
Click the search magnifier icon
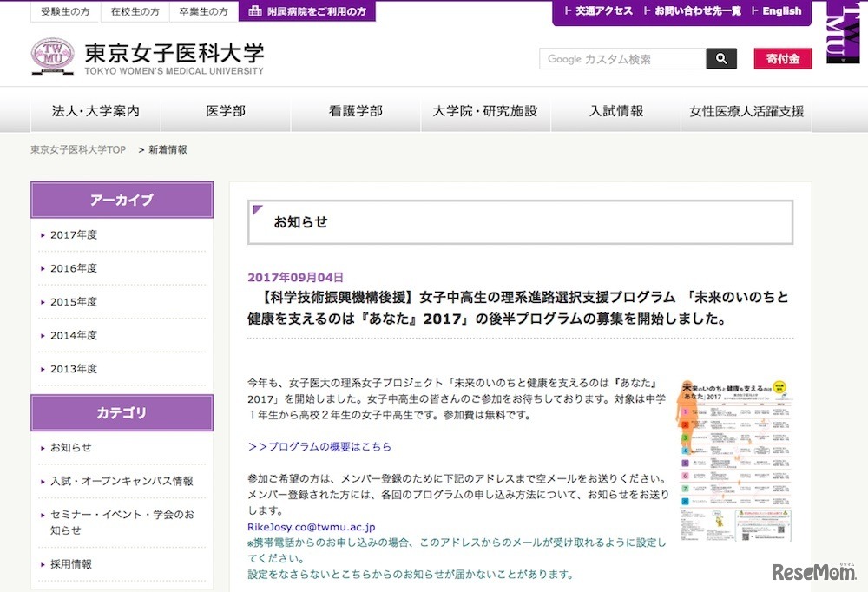tap(720, 58)
